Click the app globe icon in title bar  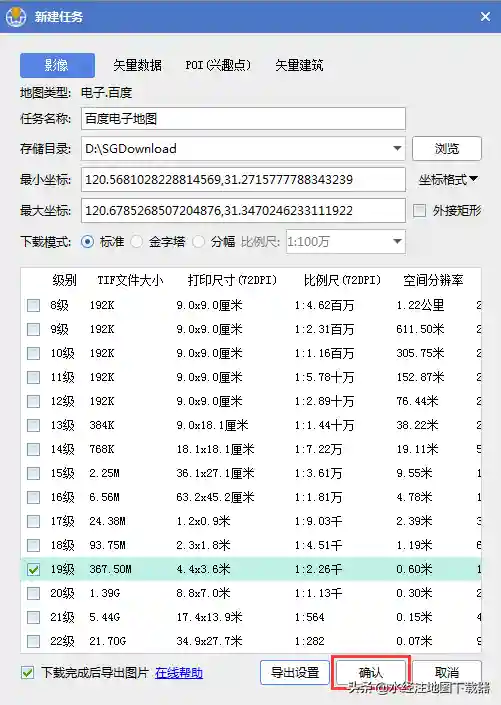point(16,17)
